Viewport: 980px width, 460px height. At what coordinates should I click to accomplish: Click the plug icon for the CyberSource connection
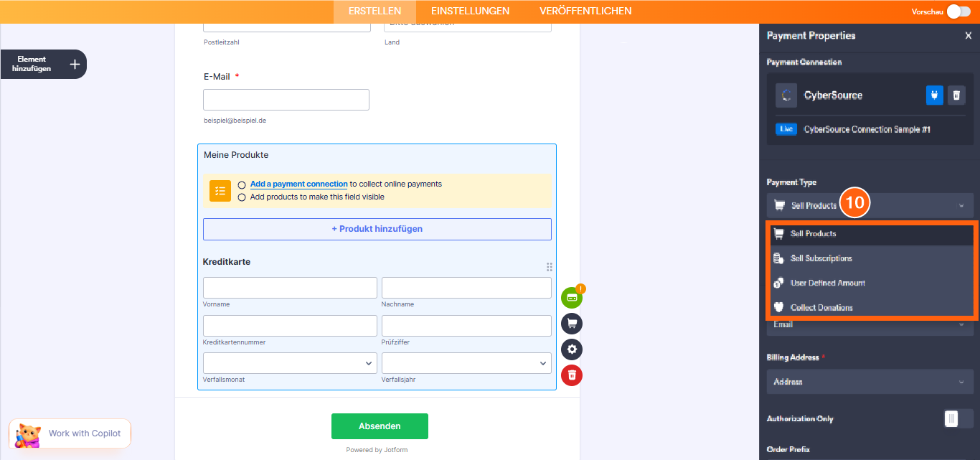pyautogui.click(x=934, y=94)
